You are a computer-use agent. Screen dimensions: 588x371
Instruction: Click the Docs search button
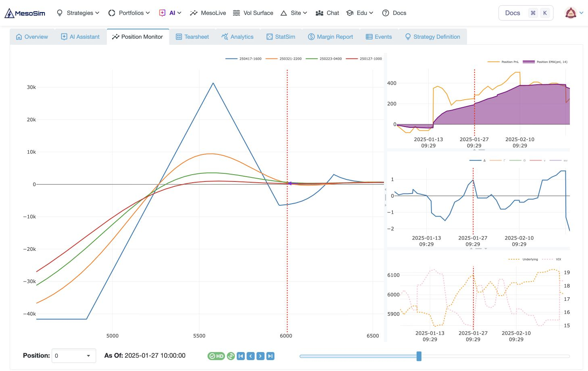[526, 13]
